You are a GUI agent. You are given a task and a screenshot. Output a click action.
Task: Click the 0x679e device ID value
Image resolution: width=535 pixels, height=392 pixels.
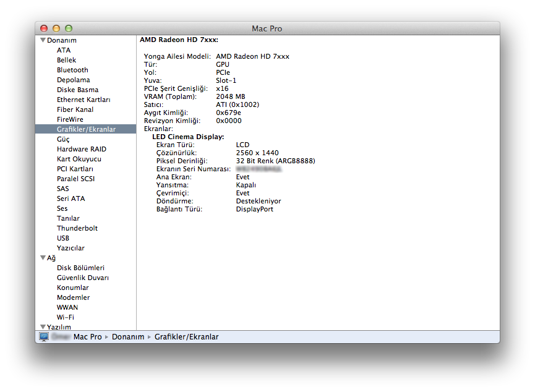pyautogui.click(x=228, y=113)
